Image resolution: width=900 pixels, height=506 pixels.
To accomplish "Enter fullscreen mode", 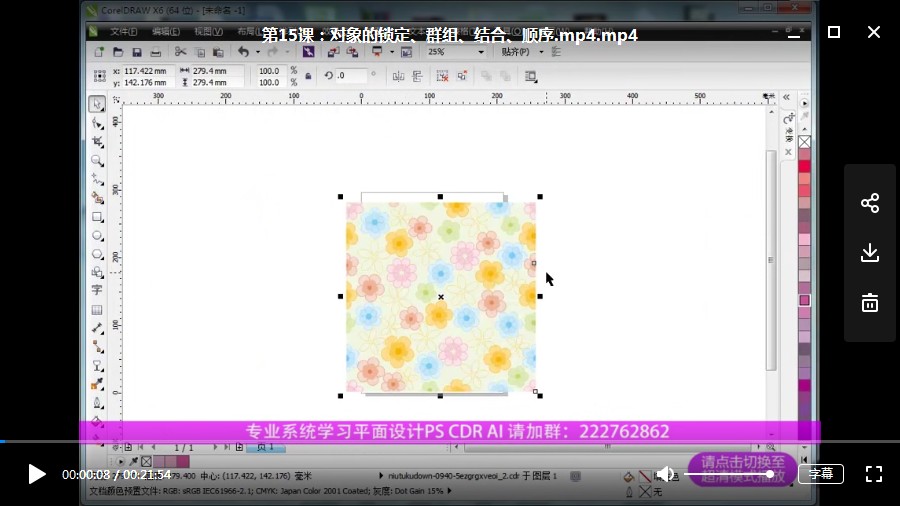I will (x=873, y=474).
